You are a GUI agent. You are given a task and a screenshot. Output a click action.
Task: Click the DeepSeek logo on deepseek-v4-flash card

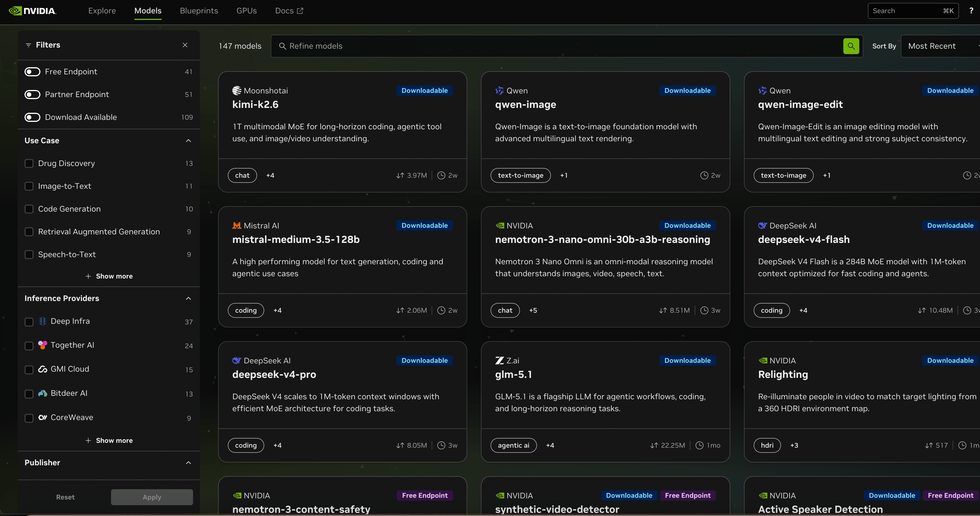[x=762, y=226]
